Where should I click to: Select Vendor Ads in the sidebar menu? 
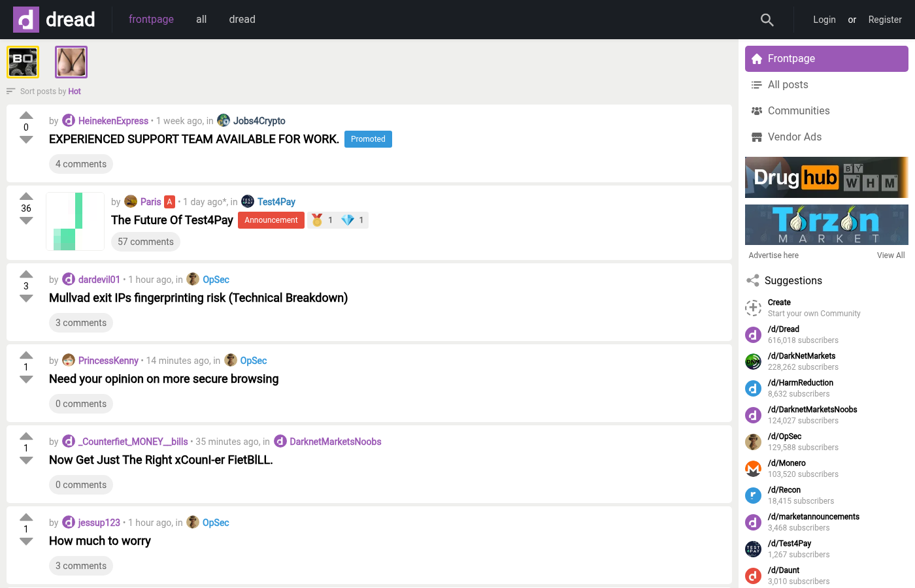coord(827,137)
